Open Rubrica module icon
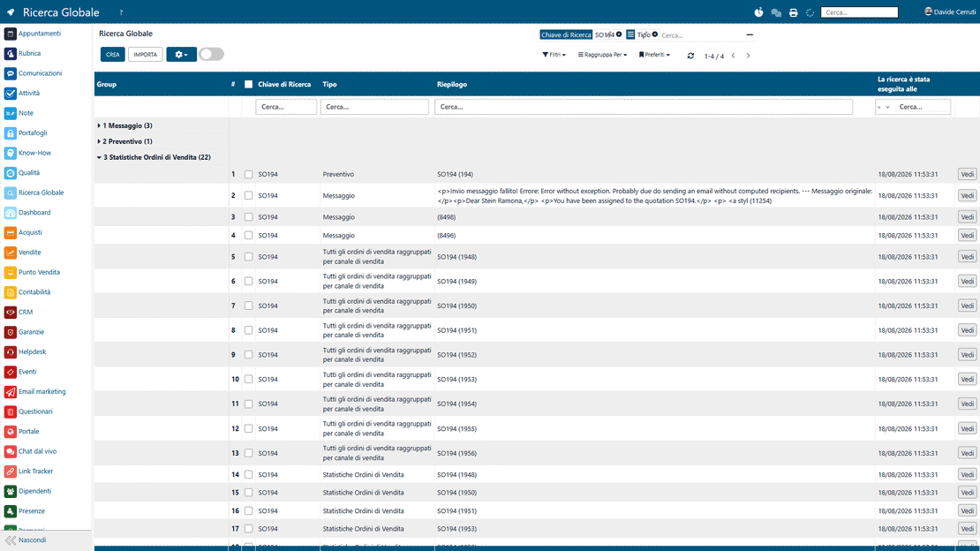This screenshot has height=551, width=980. click(10, 54)
